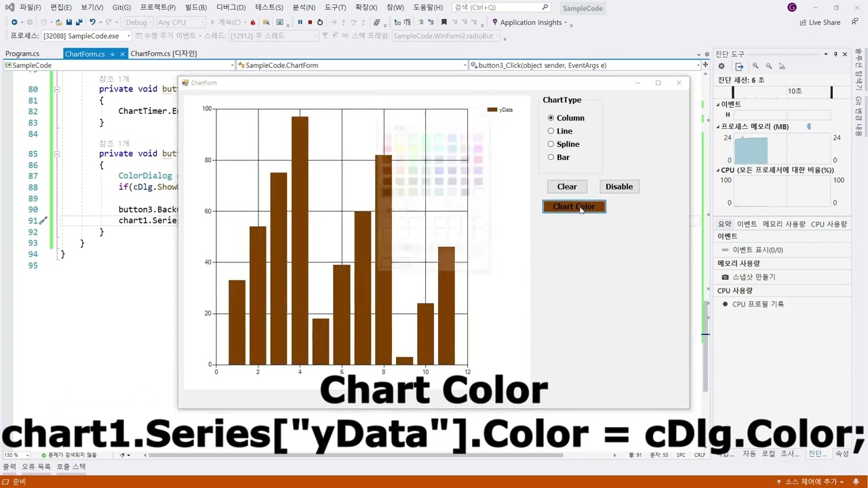The image size is (868, 488).
Task: Open the Debug configuration dropdown
Action: click(x=138, y=22)
